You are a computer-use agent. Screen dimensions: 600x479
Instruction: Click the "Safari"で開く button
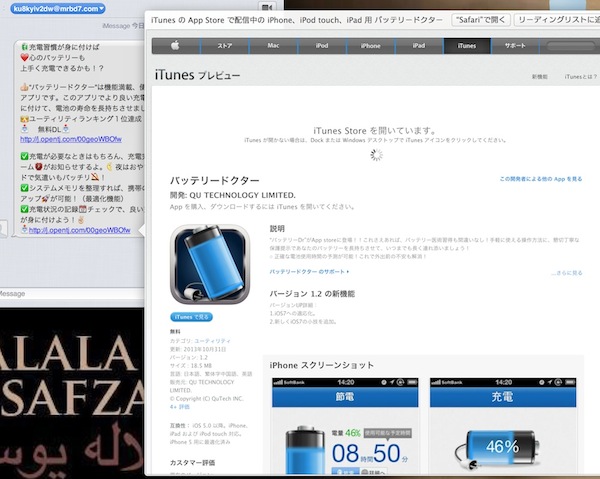pyautogui.click(x=481, y=20)
